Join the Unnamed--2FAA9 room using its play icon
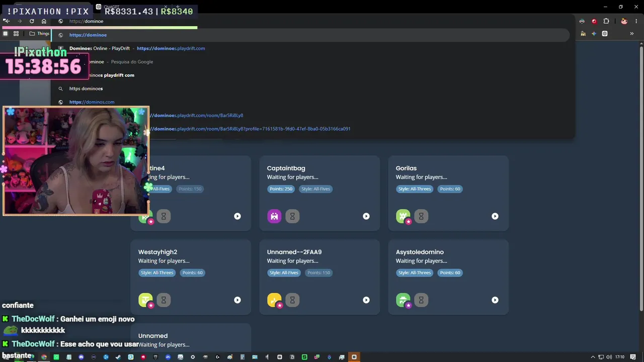The height and width of the screenshot is (362, 644). tap(366, 300)
